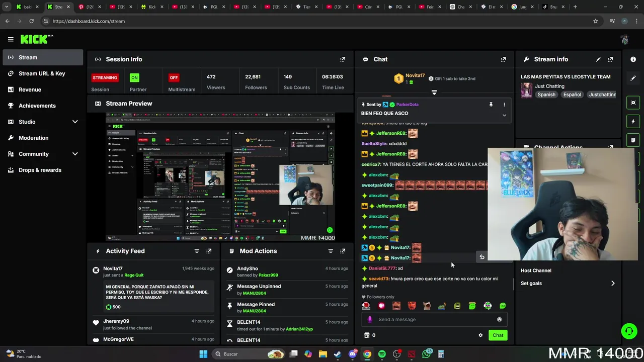Click the Español tag in Stream info

click(572, 95)
